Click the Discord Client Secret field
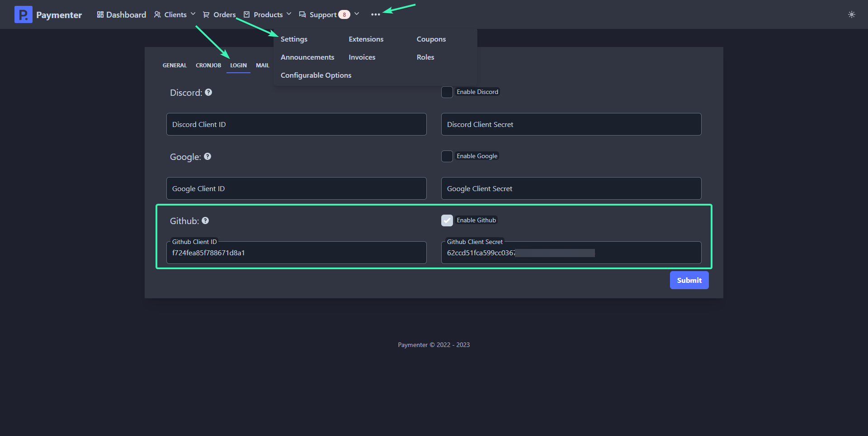868x436 pixels. coord(571,124)
